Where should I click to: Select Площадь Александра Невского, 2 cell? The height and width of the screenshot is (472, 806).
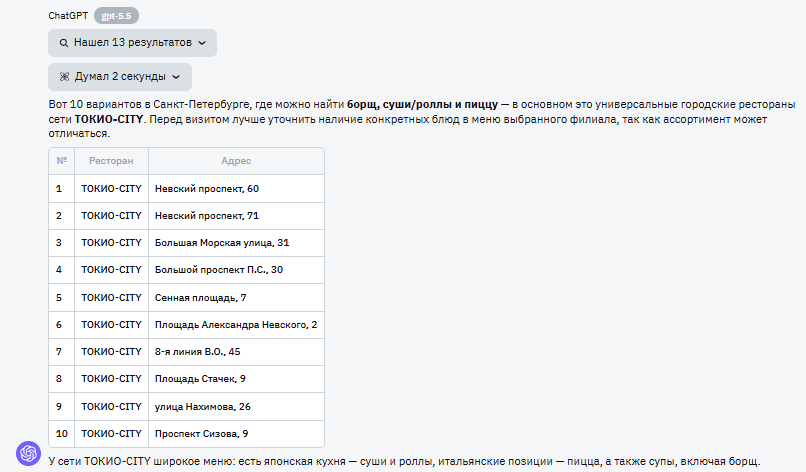coord(236,325)
